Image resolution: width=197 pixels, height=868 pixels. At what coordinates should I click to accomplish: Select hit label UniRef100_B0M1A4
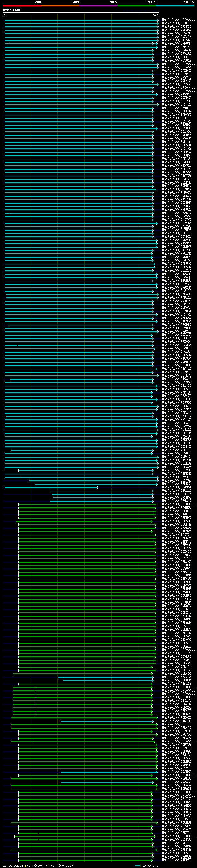point(177,142)
